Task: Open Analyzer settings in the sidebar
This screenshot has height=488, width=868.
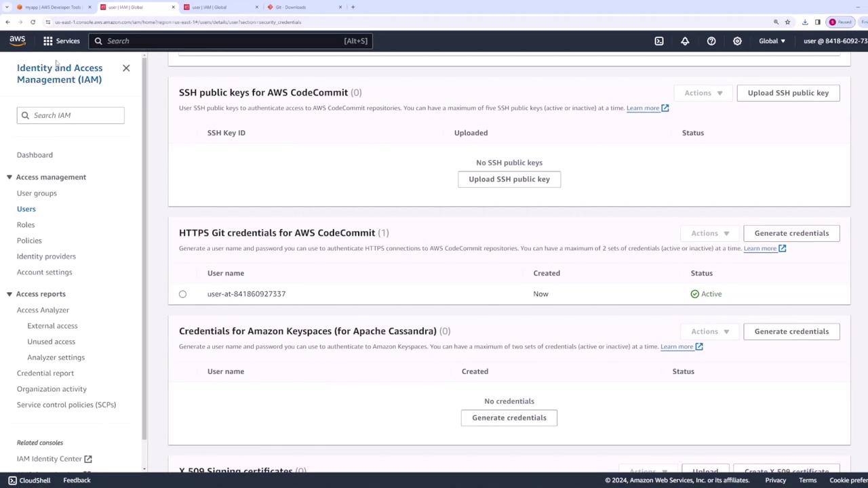Action: click(56, 357)
